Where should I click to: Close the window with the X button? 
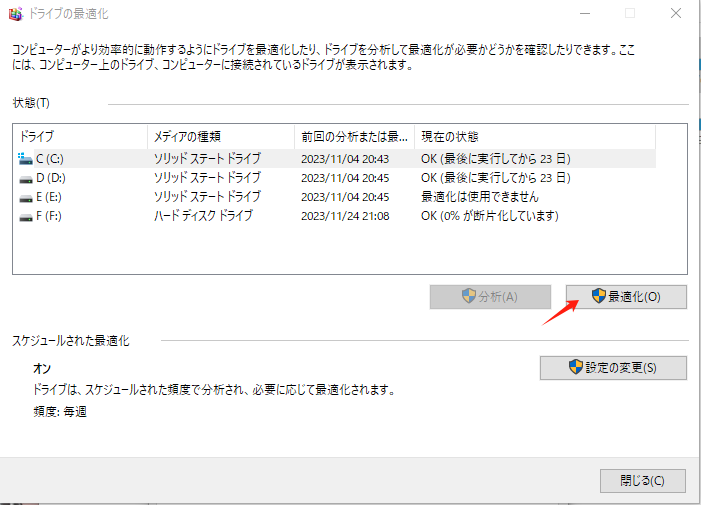click(676, 14)
